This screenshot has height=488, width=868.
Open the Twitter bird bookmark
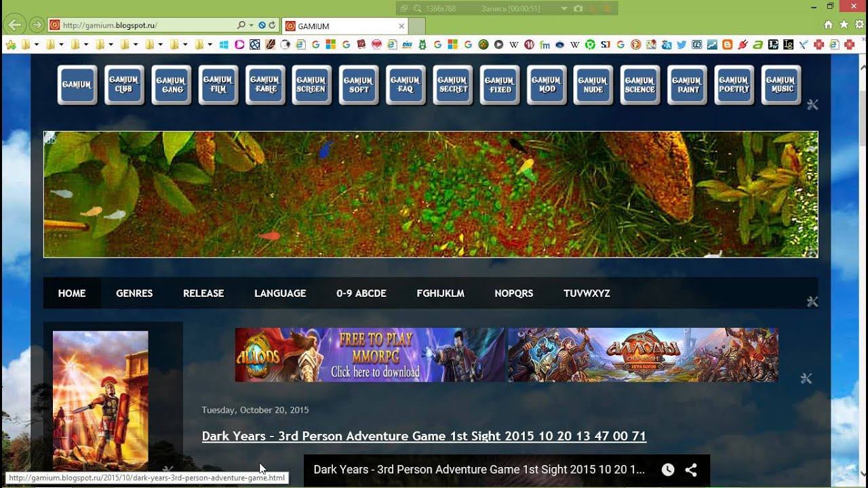pyautogui.click(x=682, y=45)
